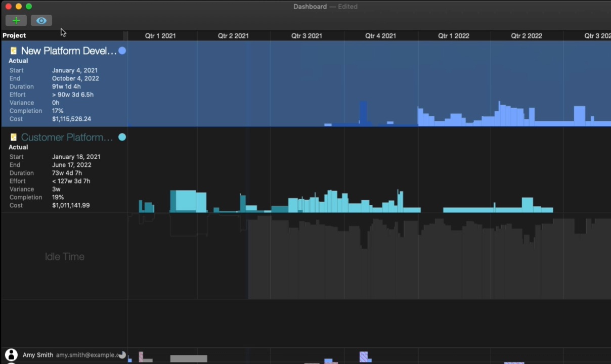This screenshot has width=611, height=364.
Task: Click the Idle Time row label
Action: click(x=64, y=257)
